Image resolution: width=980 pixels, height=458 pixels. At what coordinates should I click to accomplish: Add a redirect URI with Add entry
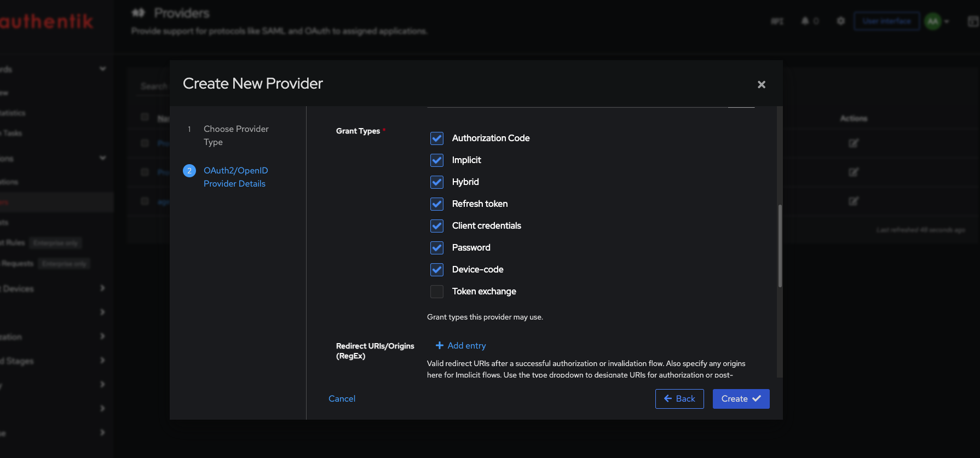tap(460, 346)
